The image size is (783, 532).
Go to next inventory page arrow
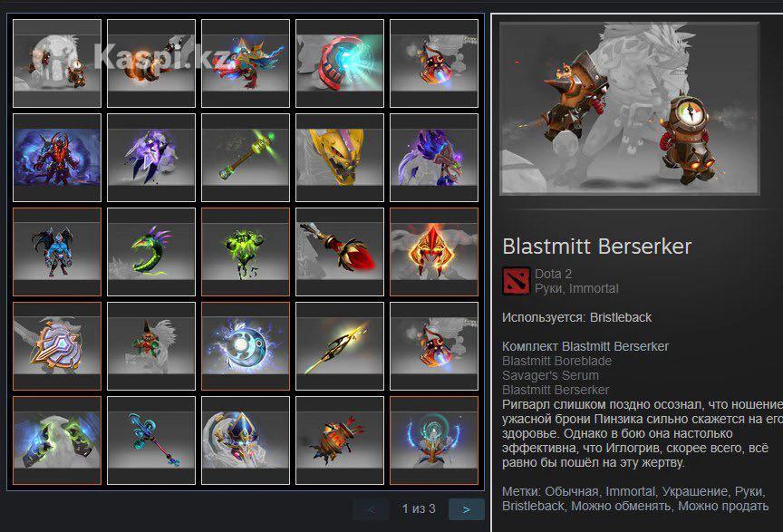467,509
